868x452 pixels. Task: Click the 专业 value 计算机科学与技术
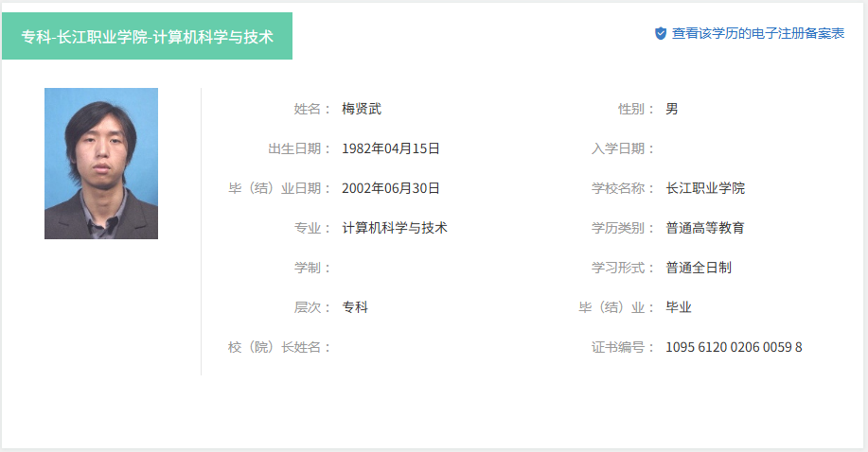[x=395, y=228]
